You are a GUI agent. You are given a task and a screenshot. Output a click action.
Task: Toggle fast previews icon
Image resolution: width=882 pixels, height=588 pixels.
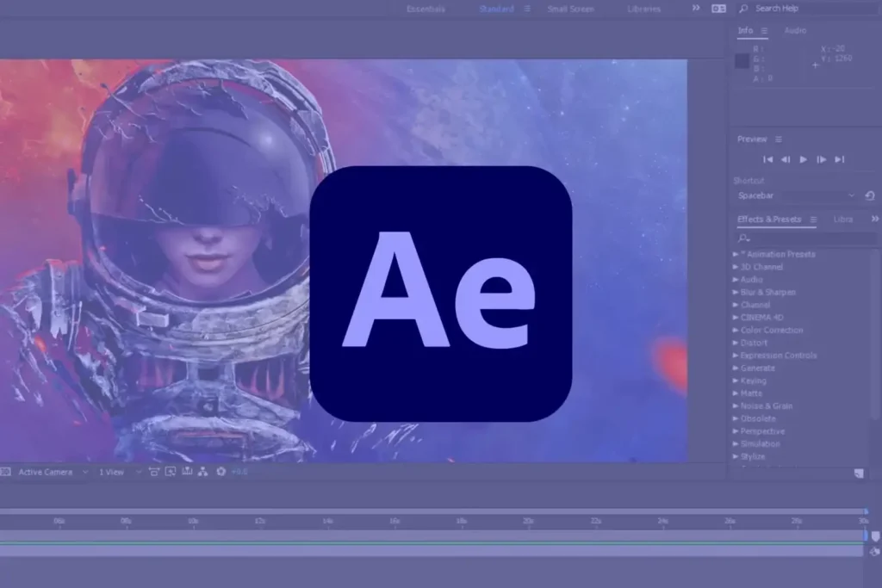click(171, 472)
